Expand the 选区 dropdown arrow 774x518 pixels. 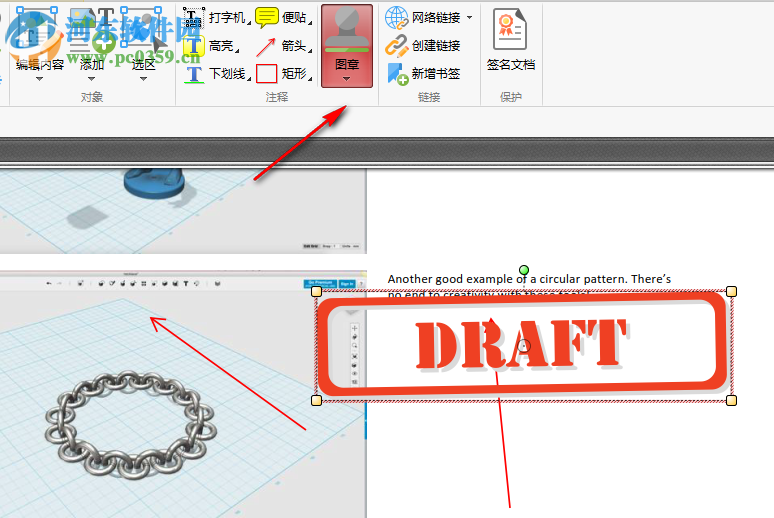click(x=143, y=79)
